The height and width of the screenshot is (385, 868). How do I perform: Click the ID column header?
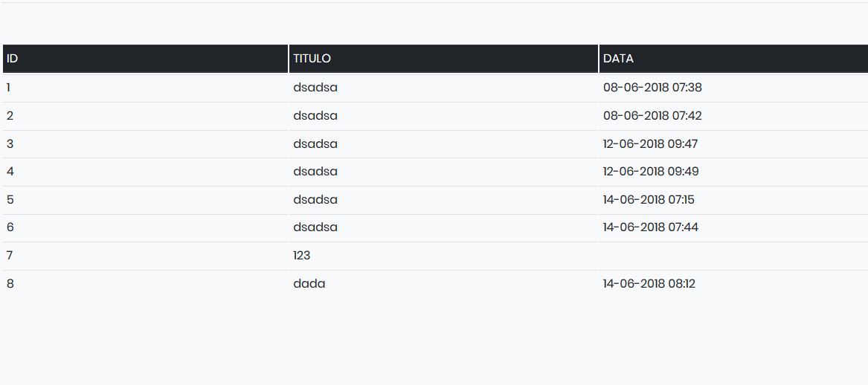pos(145,59)
